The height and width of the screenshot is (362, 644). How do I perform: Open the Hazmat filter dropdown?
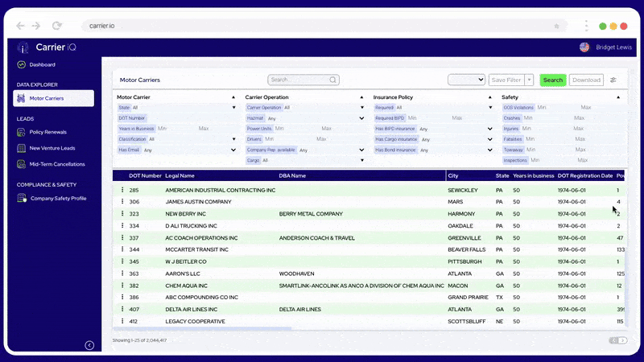[x=361, y=118]
